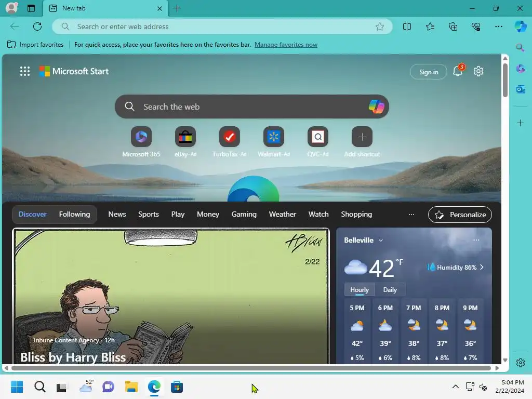532x399 pixels.
Task: Open the tab actions menu icon
Action: [x=31, y=8]
